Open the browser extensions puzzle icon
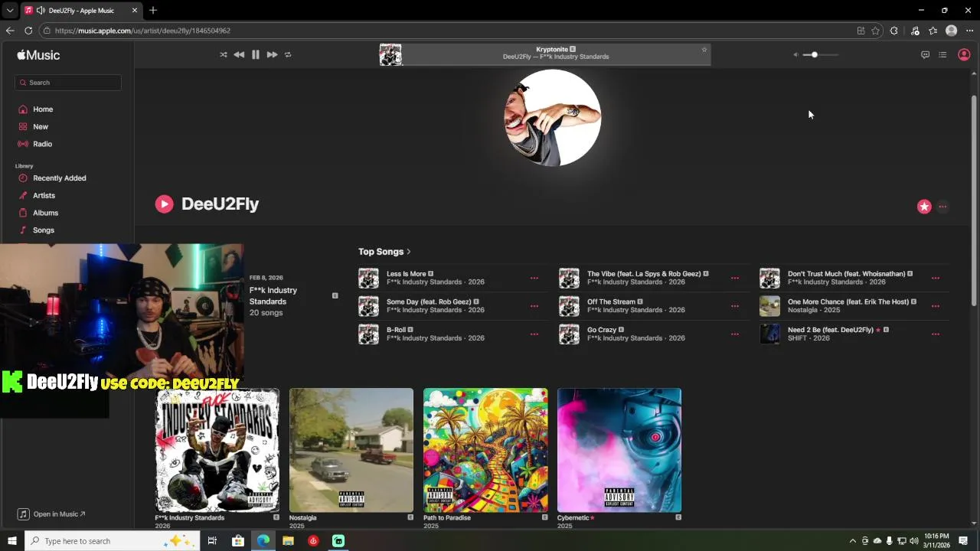 tap(894, 31)
